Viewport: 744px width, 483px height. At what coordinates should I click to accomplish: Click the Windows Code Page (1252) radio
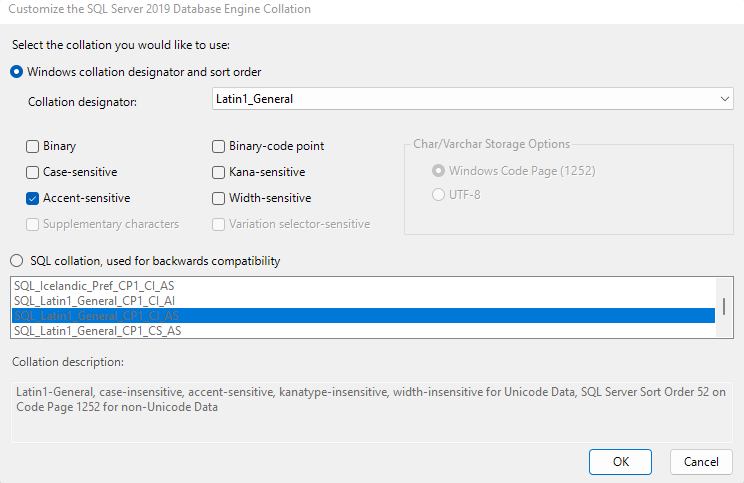click(438, 171)
